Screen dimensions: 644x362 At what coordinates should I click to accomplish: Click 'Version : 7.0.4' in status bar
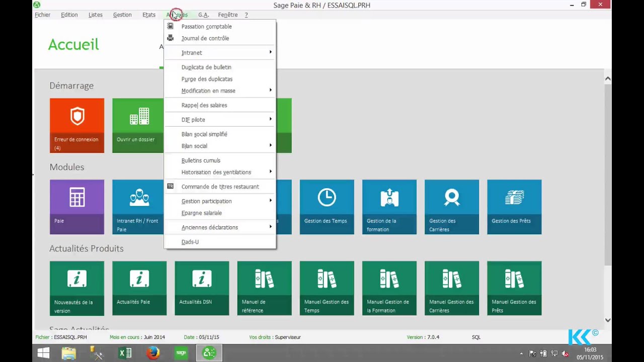[423, 337]
